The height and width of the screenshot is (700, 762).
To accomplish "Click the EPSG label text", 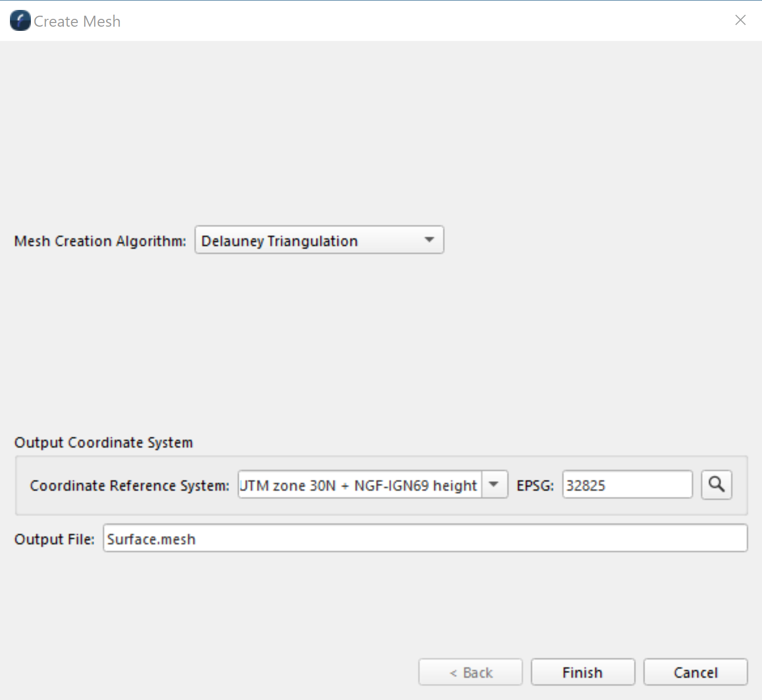I will point(535,486).
